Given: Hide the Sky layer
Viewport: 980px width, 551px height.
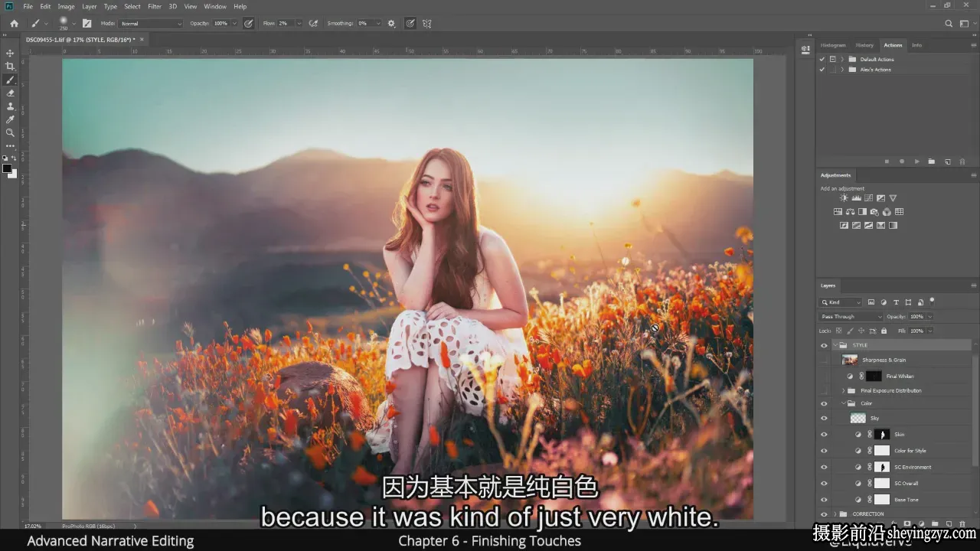Looking at the screenshot, I should coord(824,418).
